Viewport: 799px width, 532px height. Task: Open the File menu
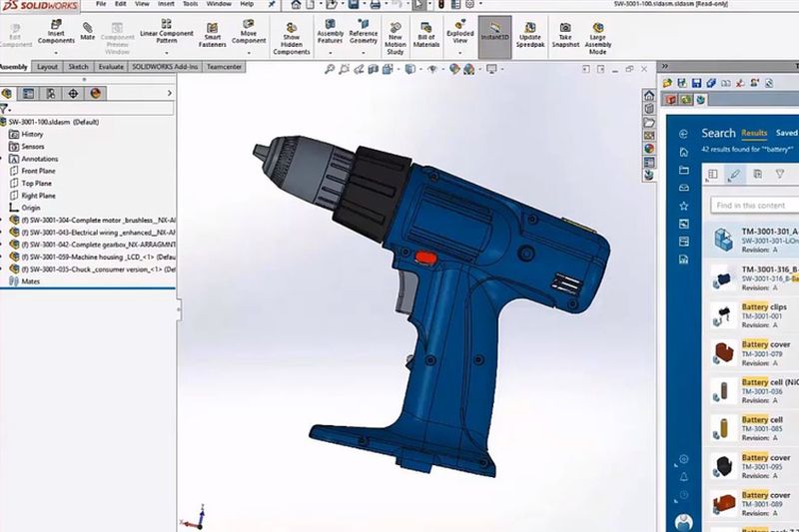(101, 4)
